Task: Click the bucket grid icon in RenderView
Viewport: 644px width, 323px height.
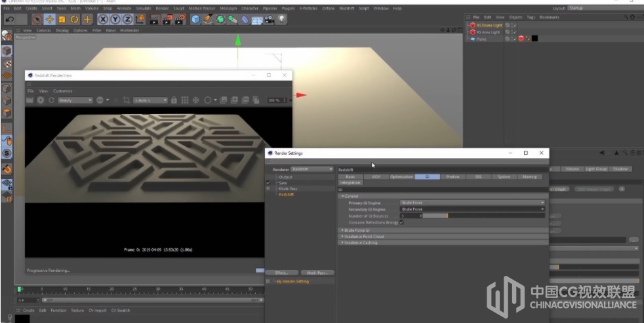Action: (185, 100)
